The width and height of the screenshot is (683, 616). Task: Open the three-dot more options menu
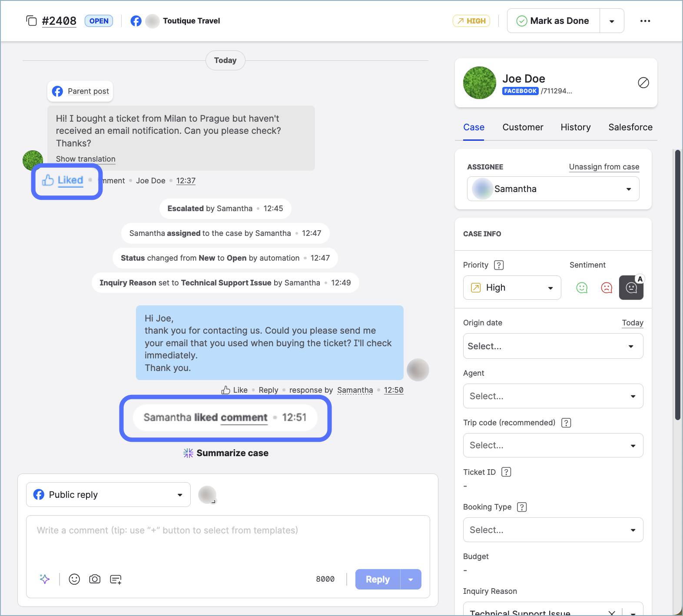pos(645,21)
